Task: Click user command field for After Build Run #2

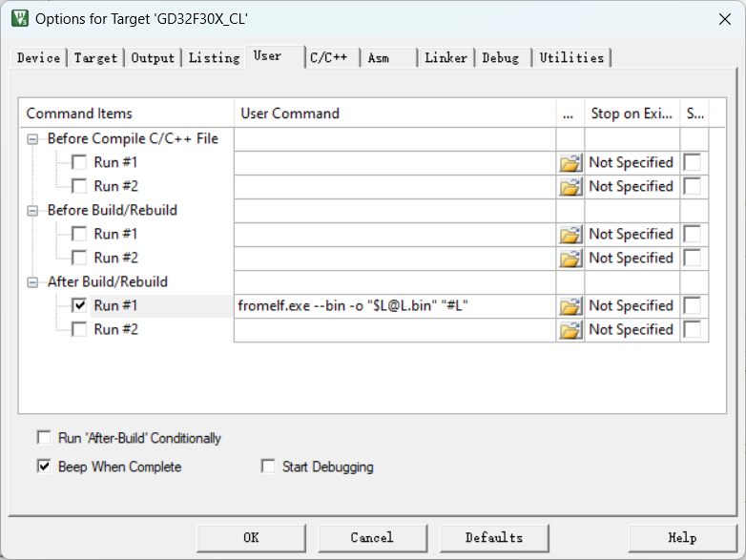Action: pos(395,329)
